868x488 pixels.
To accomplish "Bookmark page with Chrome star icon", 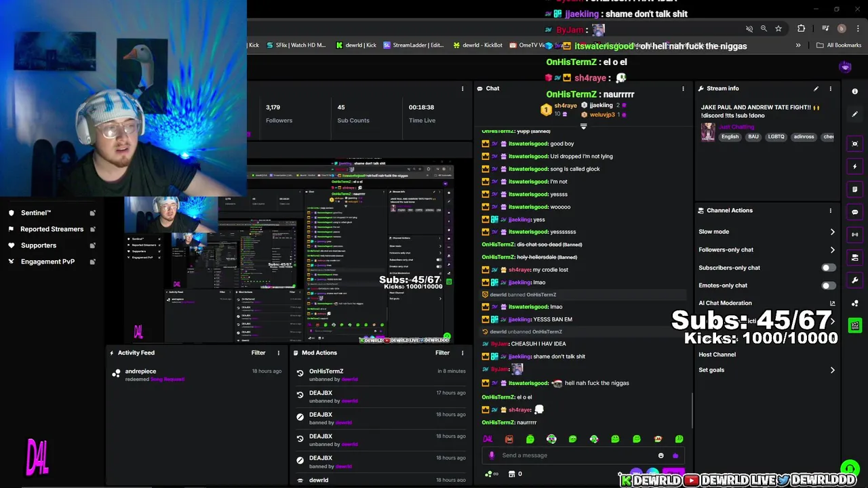I will pyautogui.click(x=778, y=28).
